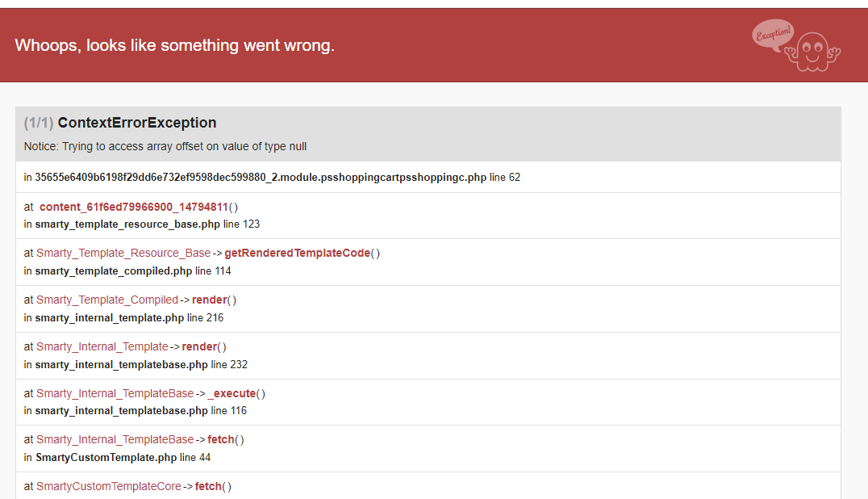Click the fetch method after Smarty_Internal_TemplateBase
Screen dimensions: 868x499
(221, 439)
